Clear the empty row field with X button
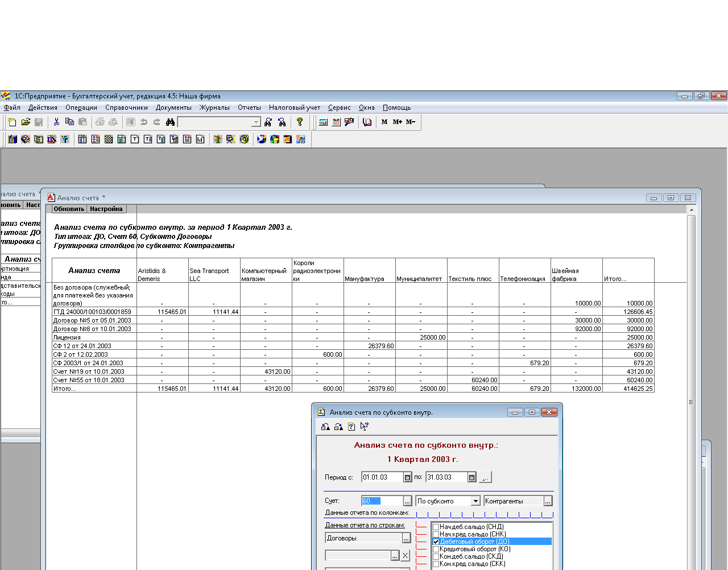 [405, 556]
